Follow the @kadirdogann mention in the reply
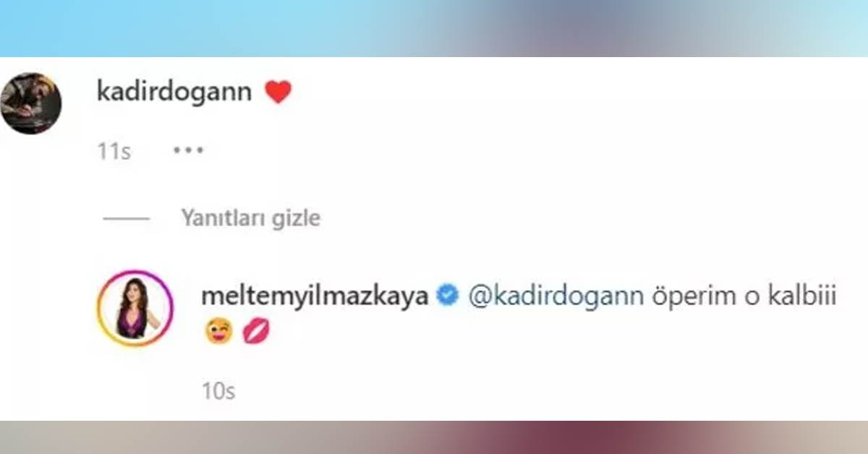The image size is (868, 454). (x=556, y=297)
